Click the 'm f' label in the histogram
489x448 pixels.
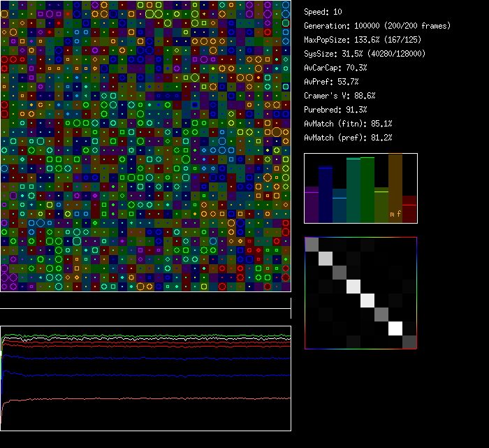coord(395,215)
